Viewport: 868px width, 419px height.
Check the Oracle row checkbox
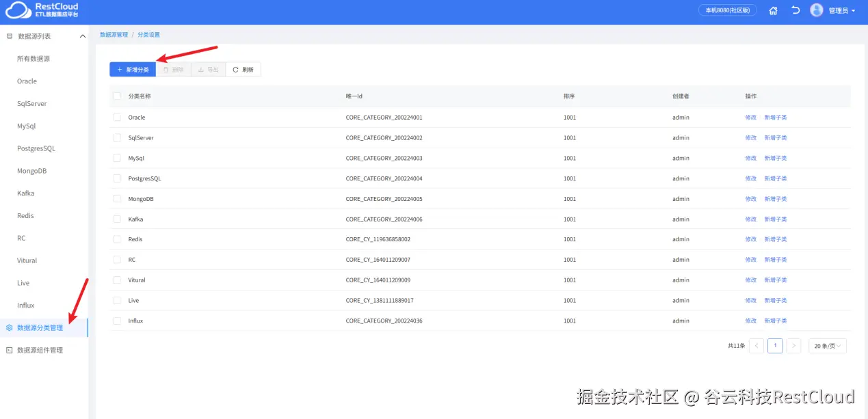[117, 118]
